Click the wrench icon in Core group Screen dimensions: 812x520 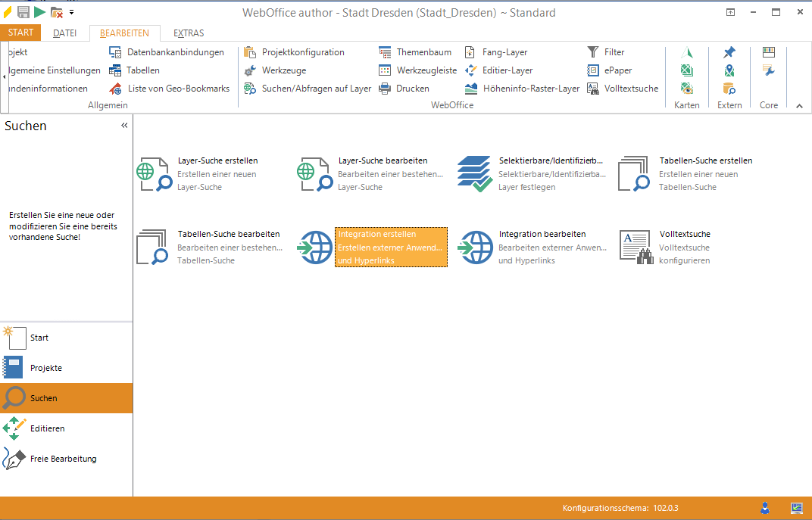tap(769, 70)
